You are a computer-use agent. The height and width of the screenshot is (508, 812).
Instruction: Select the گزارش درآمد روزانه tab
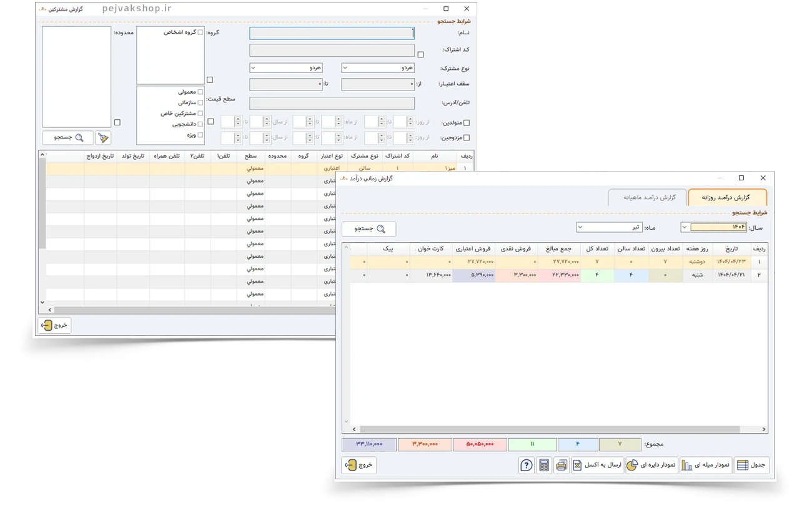point(726,197)
